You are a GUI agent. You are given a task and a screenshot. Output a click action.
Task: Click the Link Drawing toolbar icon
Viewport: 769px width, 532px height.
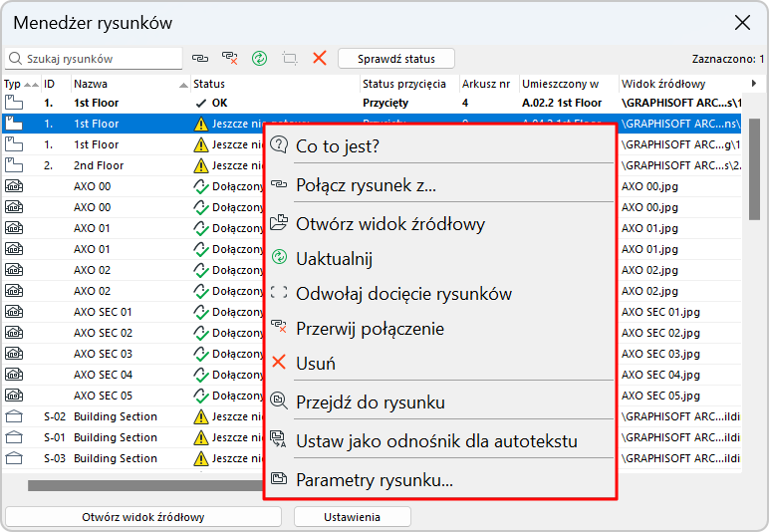[199, 59]
